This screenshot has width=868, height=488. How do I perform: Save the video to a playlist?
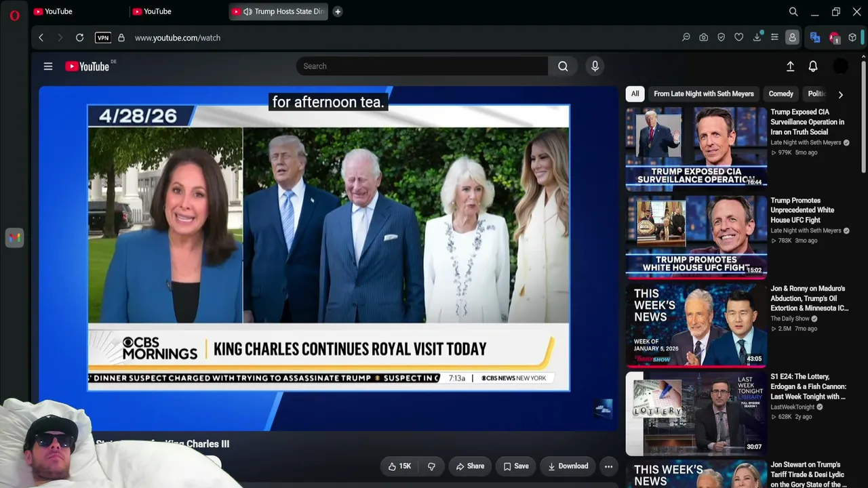coord(516,466)
